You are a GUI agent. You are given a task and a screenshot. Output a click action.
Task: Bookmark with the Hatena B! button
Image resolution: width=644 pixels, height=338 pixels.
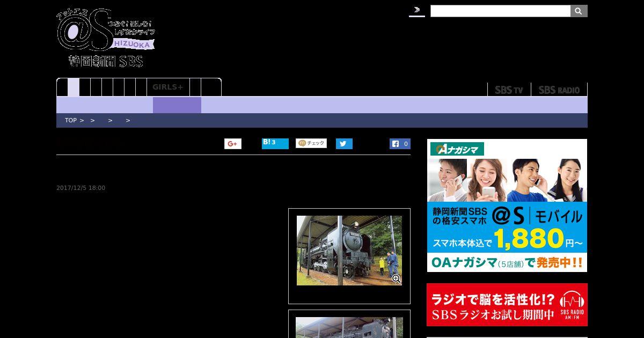tap(275, 143)
